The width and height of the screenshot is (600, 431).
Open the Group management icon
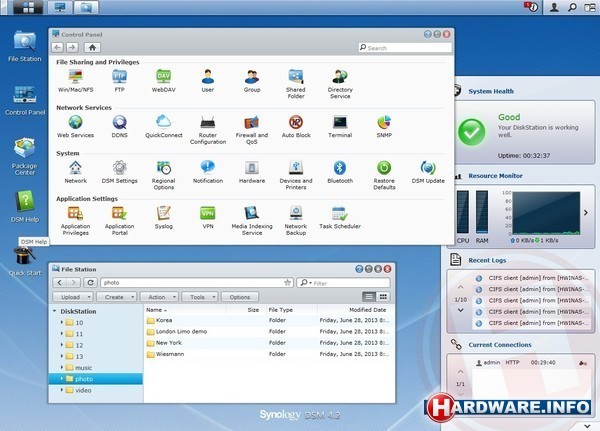point(252,81)
